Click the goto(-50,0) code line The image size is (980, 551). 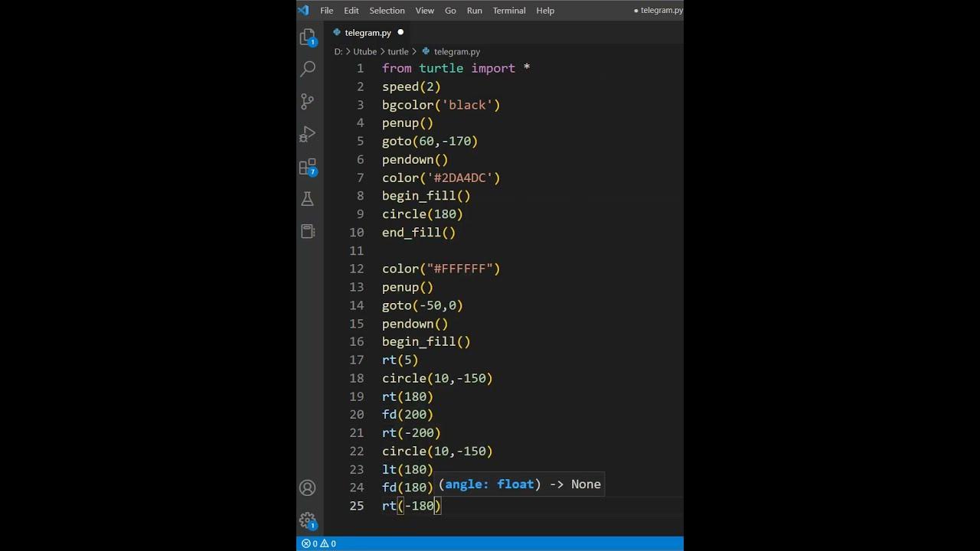click(423, 305)
